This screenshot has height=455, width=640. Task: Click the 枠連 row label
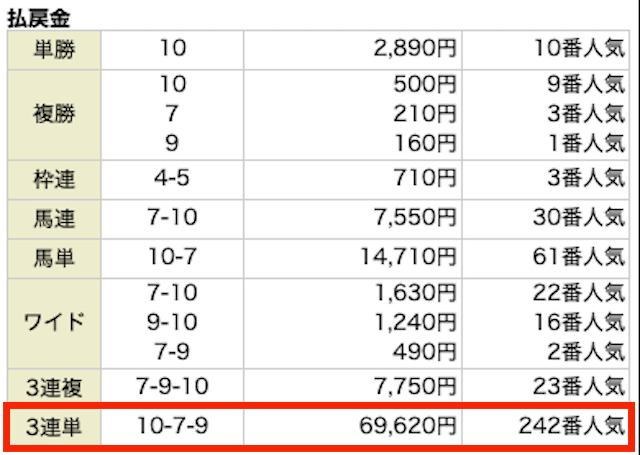point(54,180)
